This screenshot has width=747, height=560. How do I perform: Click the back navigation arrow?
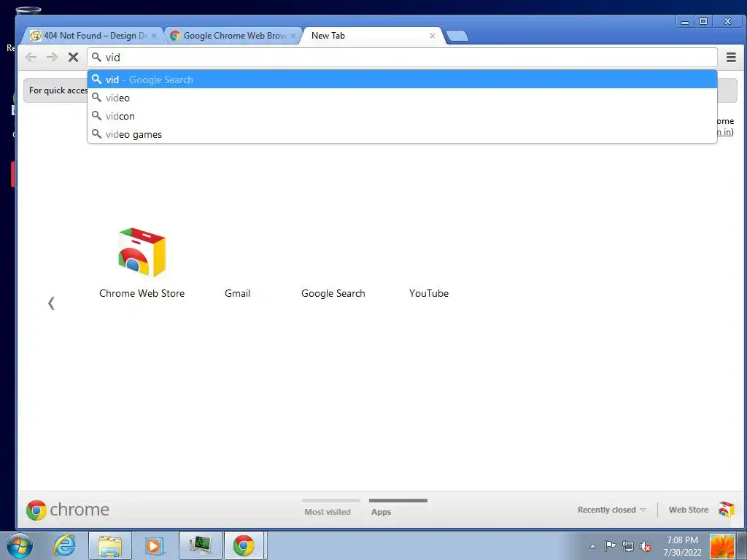tap(31, 57)
